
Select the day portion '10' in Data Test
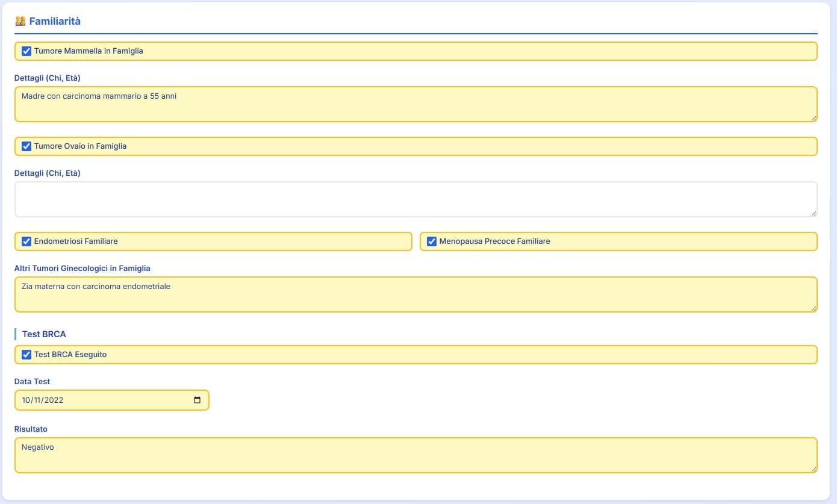pos(26,400)
